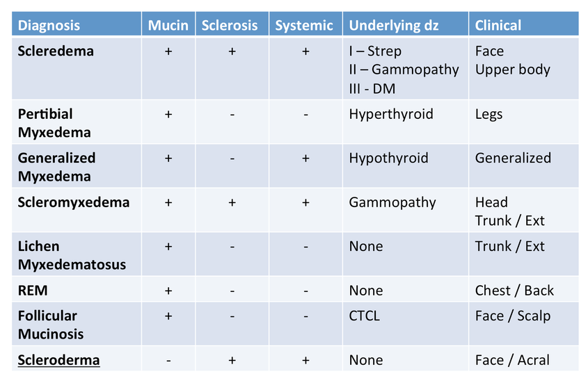Select the Clinical column header

[x=524, y=24]
